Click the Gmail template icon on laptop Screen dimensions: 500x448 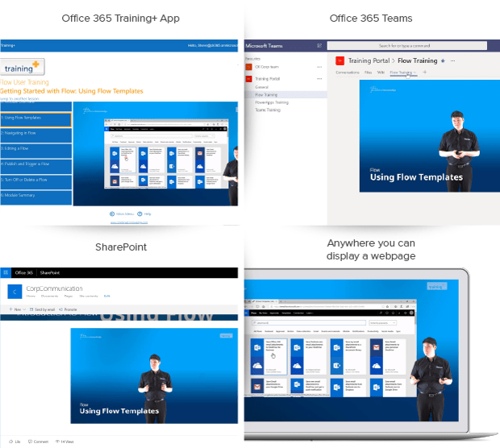[377, 347]
